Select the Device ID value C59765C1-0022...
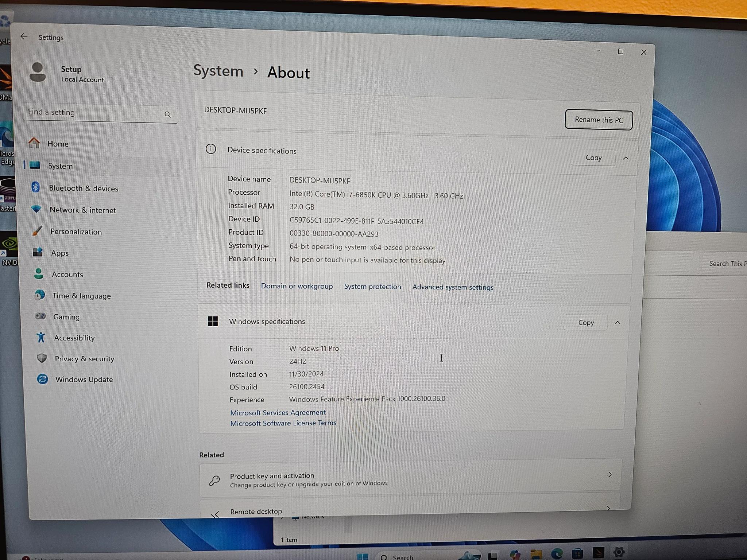The width and height of the screenshot is (747, 560). point(356,221)
